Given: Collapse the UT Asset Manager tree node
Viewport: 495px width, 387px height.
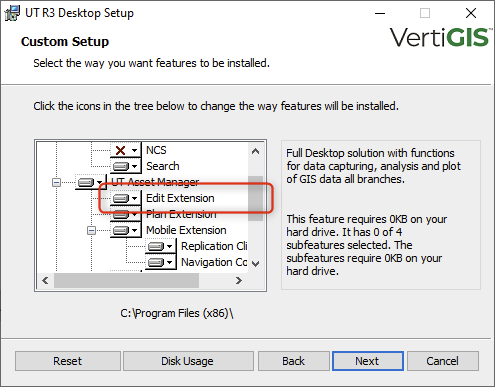Looking at the screenshot, I should click(x=56, y=182).
